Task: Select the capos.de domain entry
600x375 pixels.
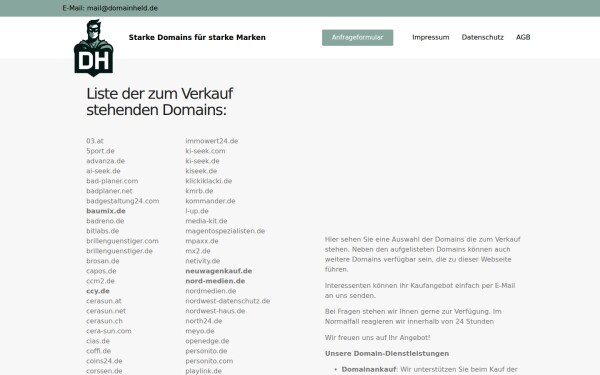Action: click(101, 271)
